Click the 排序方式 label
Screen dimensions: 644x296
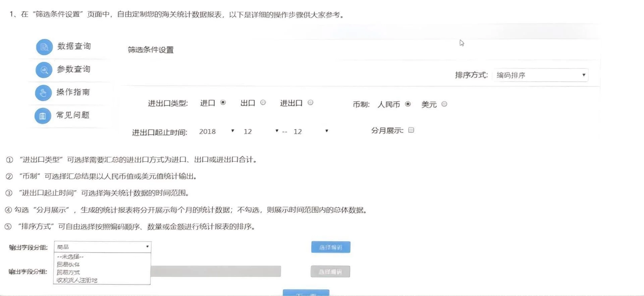pyautogui.click(x=471, y=75)
